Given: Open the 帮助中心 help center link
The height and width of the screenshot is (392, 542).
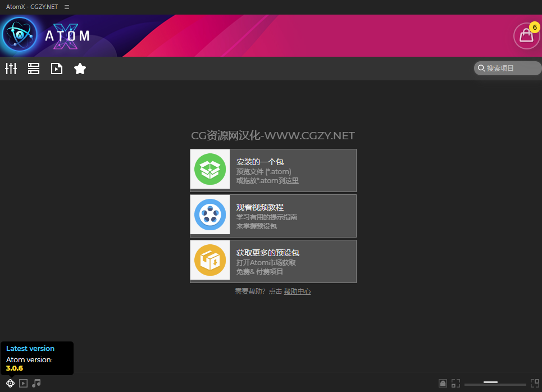Looking at the screenshot, I should click(x=297, y=291).
